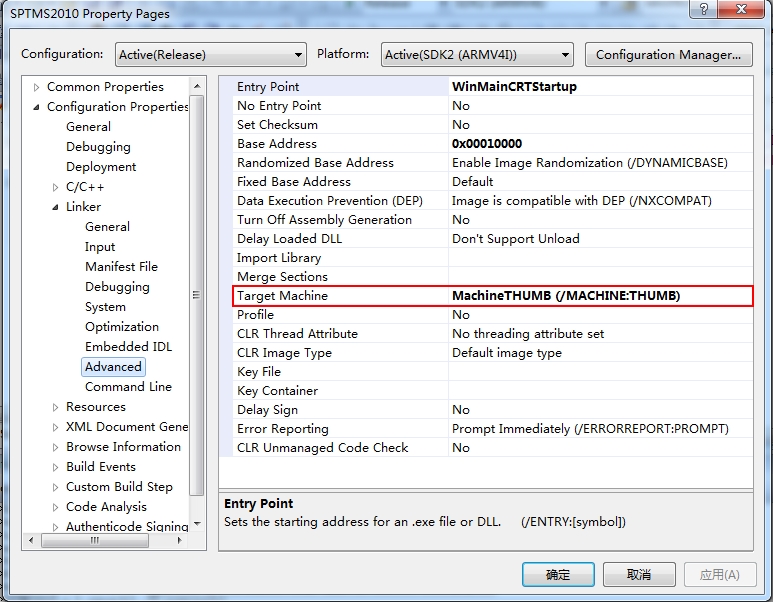This screenshot has width=773, height=602.
Task: Select the Delay Sign property row
Action: 493,410
